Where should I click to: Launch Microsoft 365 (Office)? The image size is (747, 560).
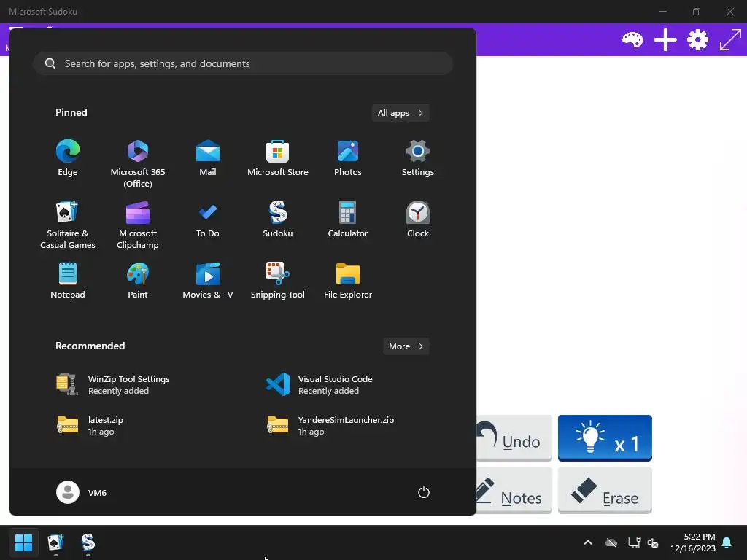click(138, 164)
